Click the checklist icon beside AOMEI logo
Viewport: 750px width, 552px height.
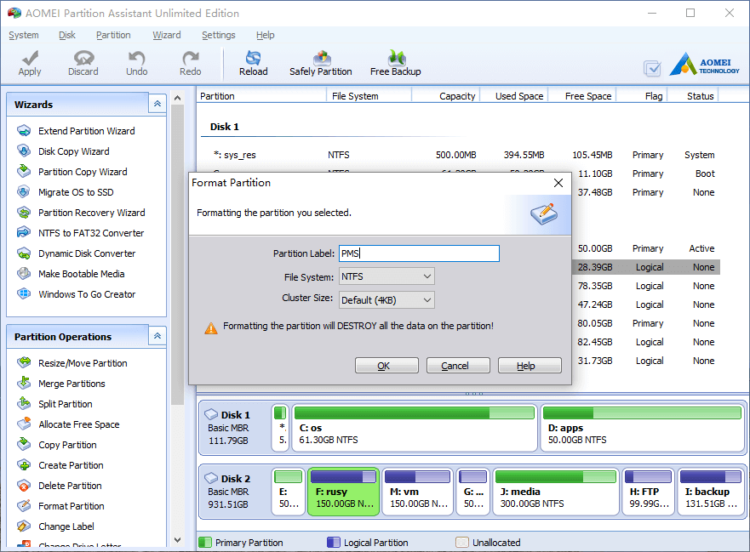[652, 69]
